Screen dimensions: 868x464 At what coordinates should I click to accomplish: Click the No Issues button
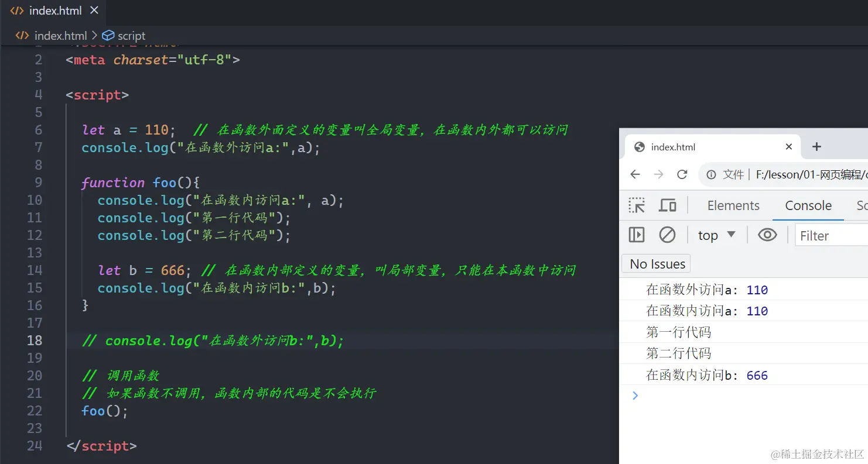tap(657, 264)
